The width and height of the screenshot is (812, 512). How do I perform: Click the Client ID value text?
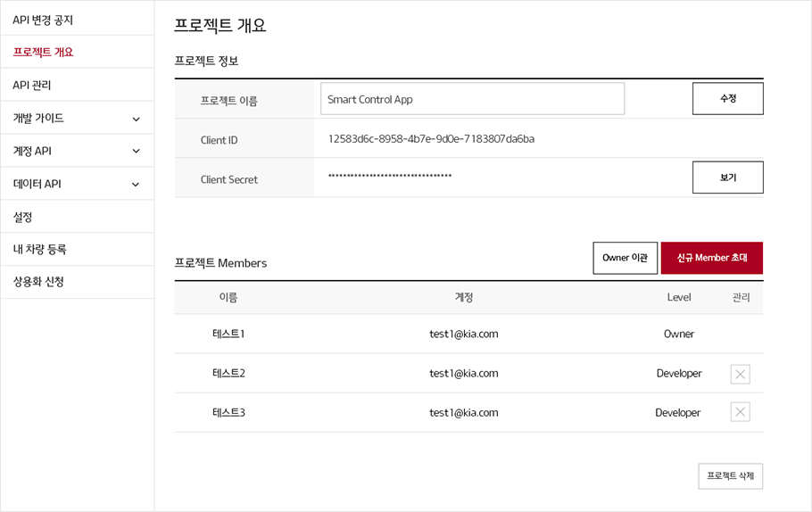[x=431, y=139]
